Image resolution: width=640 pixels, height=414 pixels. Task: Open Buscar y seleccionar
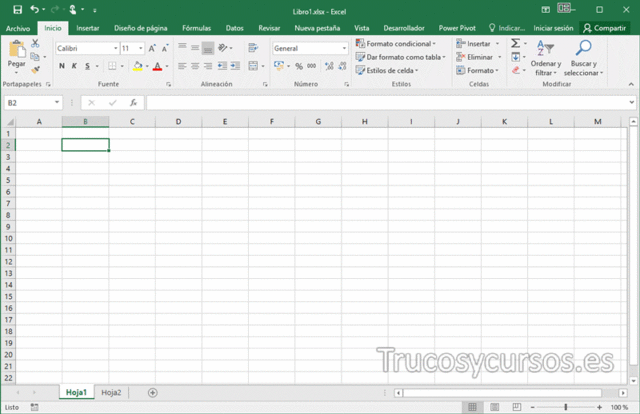(583, 58)
